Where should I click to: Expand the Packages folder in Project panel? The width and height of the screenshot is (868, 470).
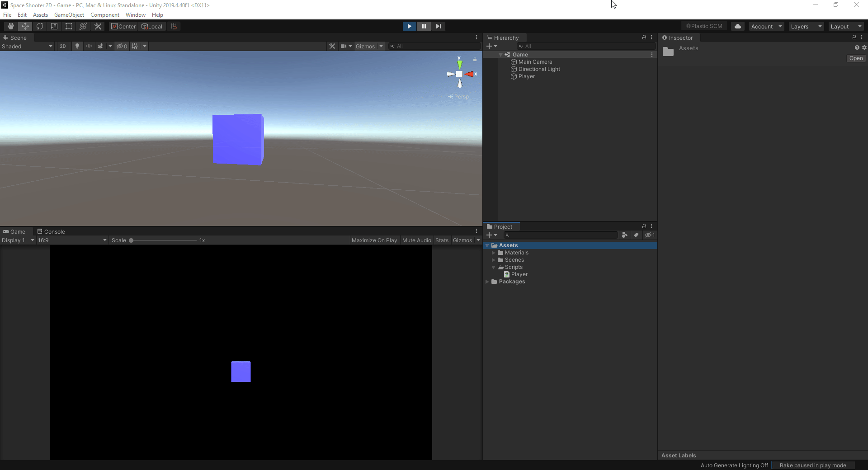(488, 282)
